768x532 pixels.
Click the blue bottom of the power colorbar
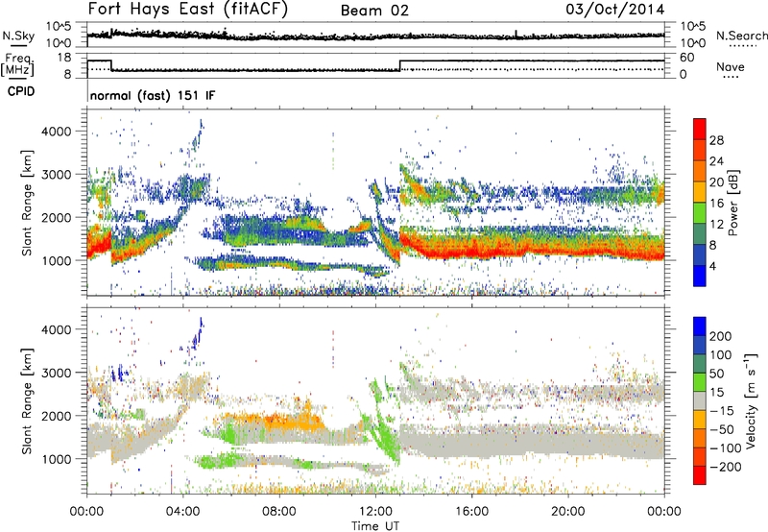pos(700,276)
